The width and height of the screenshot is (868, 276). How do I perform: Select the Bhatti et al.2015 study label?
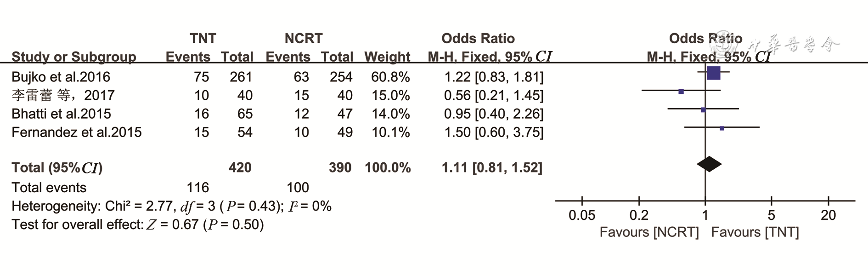[61, 114]
